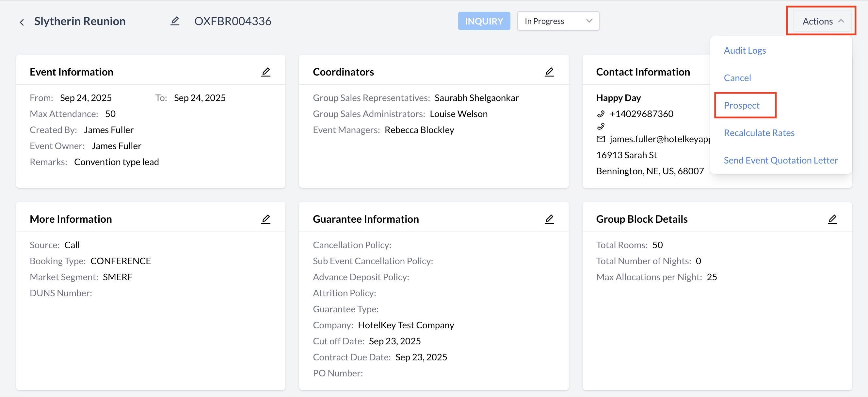Select Prospect from the Actions menu
Image resolution: width=868 pixels, height=397 pixels.
(741, 105)
